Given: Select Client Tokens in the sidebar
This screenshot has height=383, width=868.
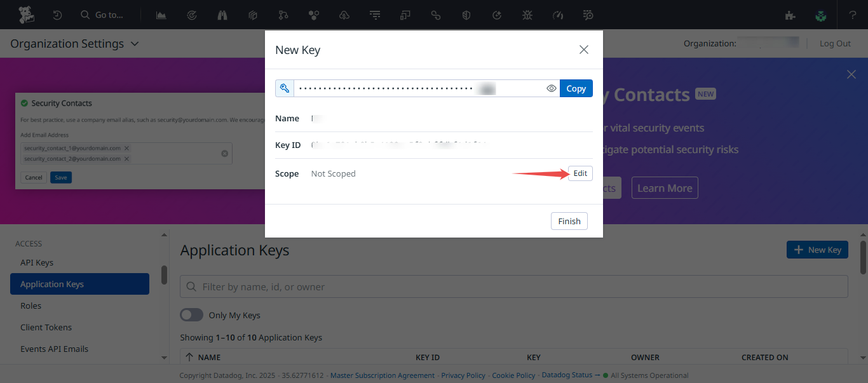Looking at the screenshot, I should point(46,327).
